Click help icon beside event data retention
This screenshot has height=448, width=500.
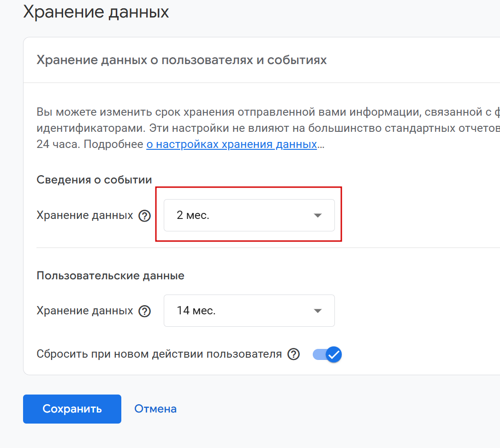(x=145, y=216)
